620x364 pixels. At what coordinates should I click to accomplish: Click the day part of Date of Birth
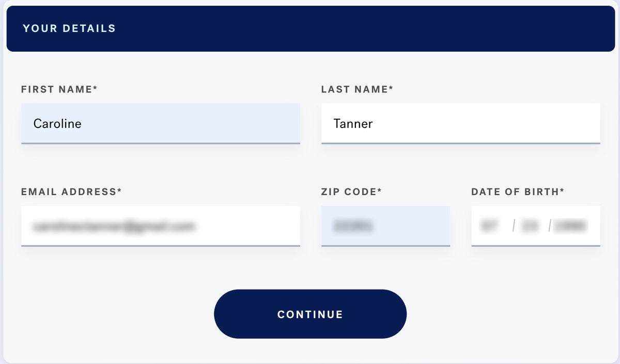[x=531, y=226]
